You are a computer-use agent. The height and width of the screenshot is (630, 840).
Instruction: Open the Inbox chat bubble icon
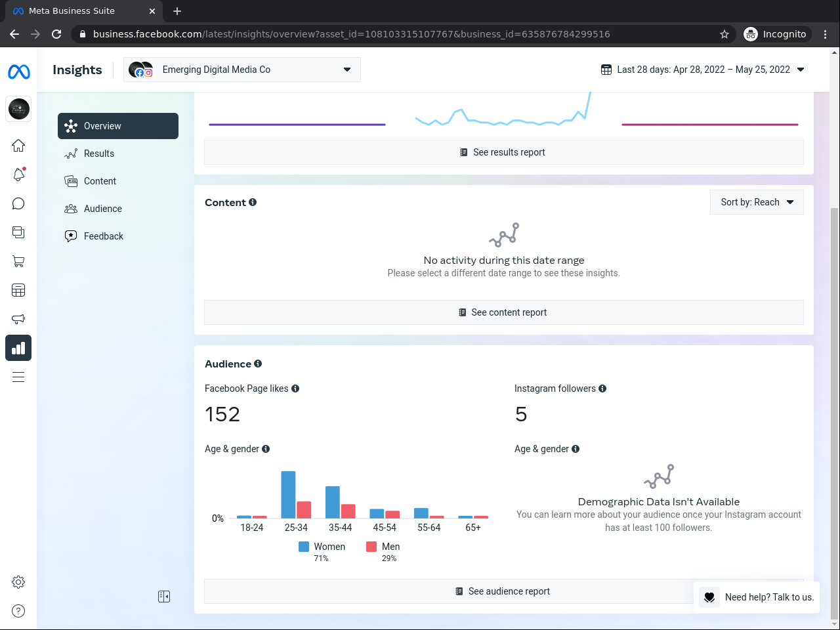point(18,203)
